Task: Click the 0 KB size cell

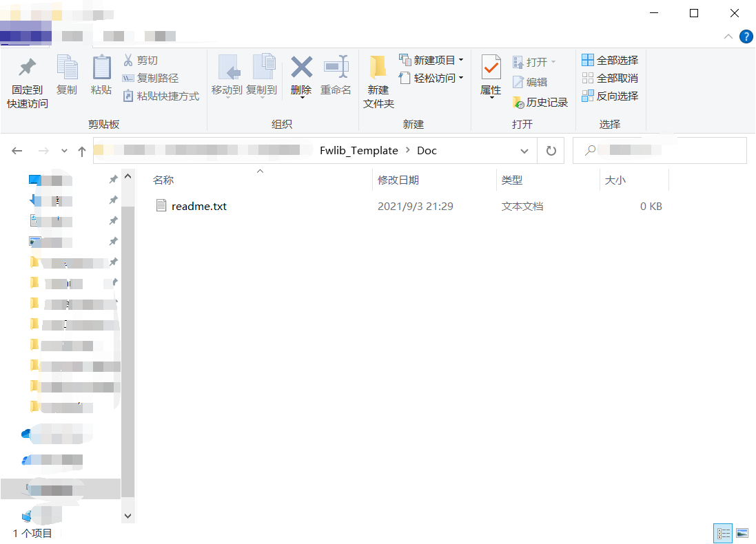Action: click(x=651, y=206)
